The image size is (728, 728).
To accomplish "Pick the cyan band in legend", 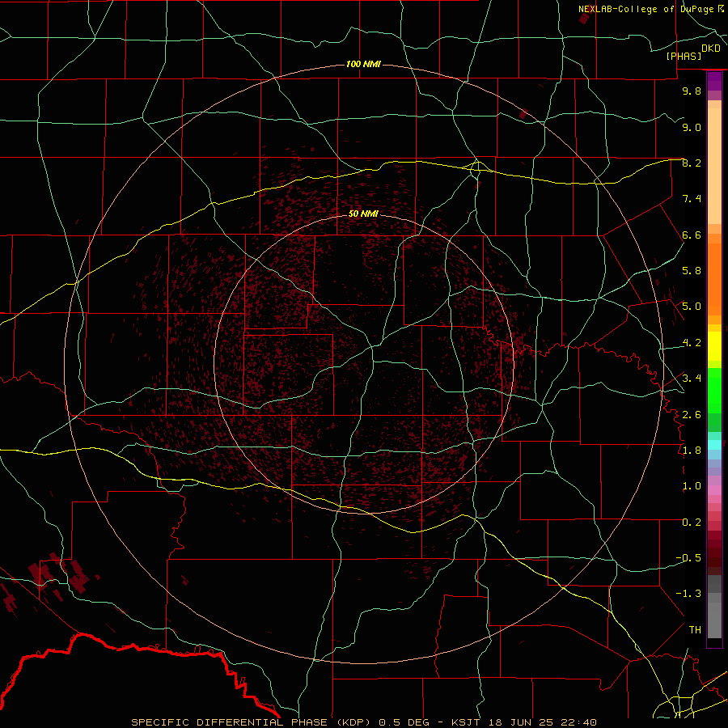I will (x=714, y=445).
